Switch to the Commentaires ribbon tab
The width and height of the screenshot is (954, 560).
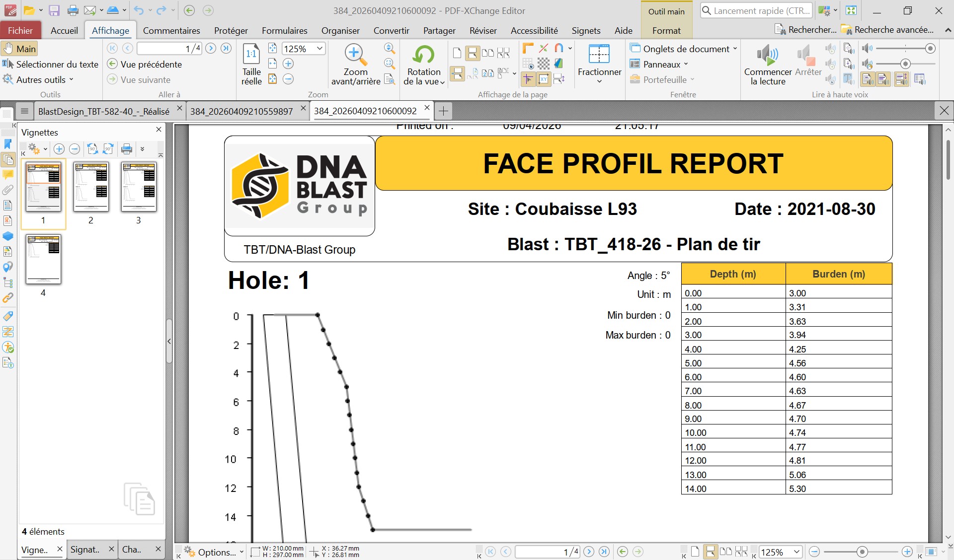coord(171,30)
